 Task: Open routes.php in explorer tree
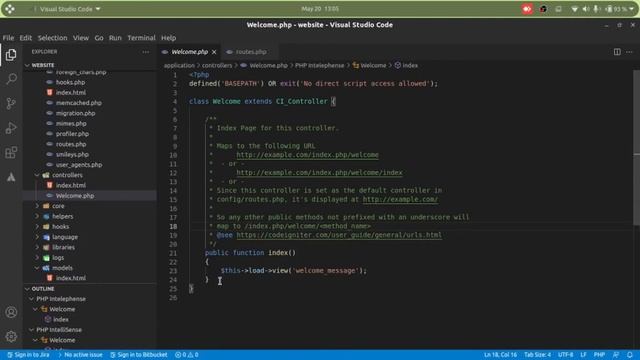pyautogui.click(x=71, y=144)
